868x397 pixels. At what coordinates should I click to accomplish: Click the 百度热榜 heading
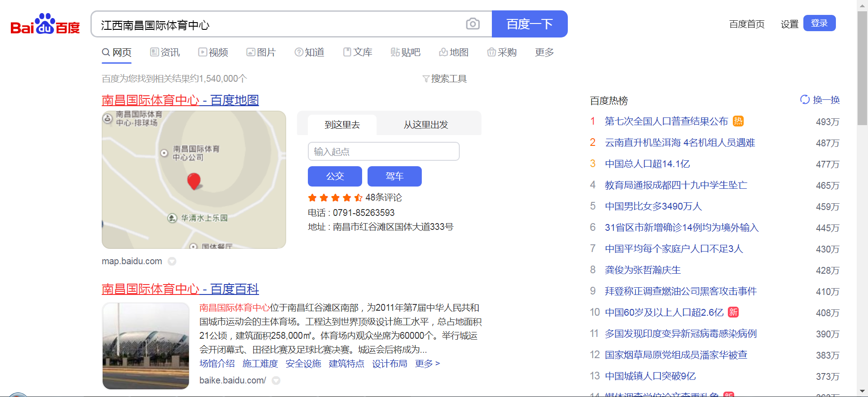pos(609,100)
